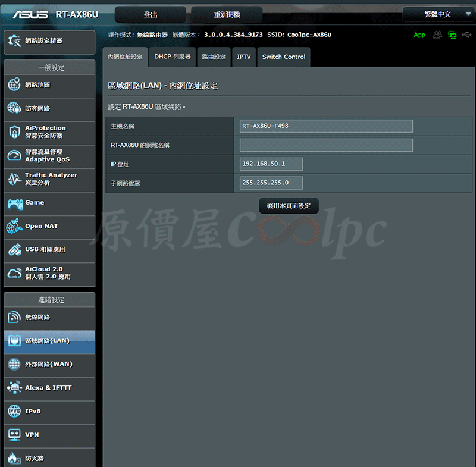Image resolution: width=476 pixels, height=467 pixels.
Task: Switch to the DHCP 伺服器 tab
Action: (173, 57)
